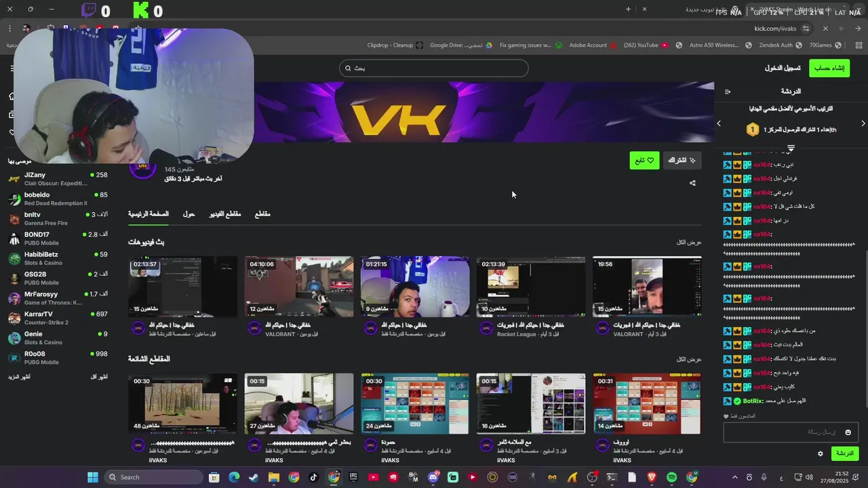Screen dimensions: 868x488
Task: Play the 00:31 clip with 14 views
Action: click(x=647, y=404)
